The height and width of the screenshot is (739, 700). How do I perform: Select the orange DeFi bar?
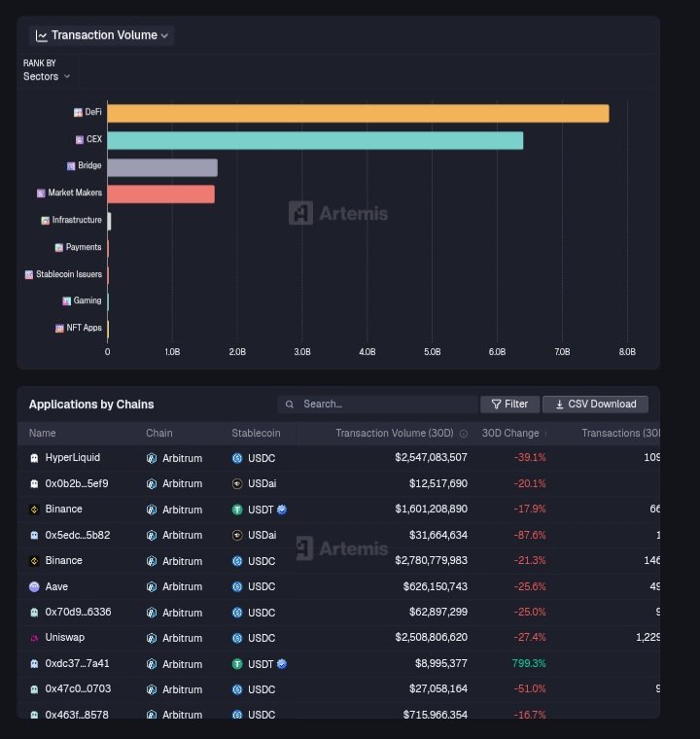pos(358,114)
